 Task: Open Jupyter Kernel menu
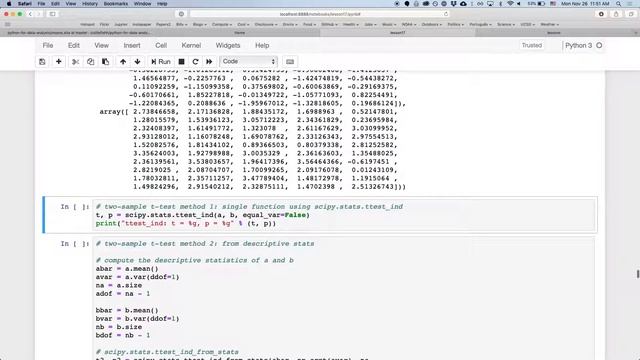click(x=191, y=45)
